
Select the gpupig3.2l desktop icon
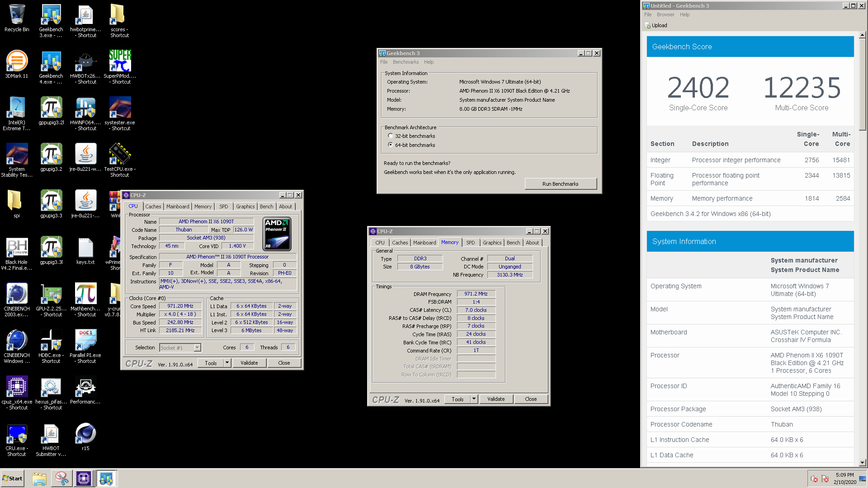(x=51, y=111)
